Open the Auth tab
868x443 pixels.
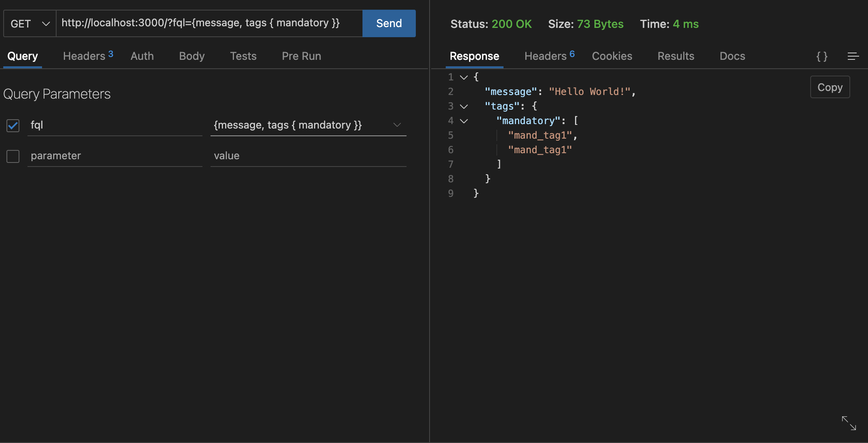click(142, 56)
